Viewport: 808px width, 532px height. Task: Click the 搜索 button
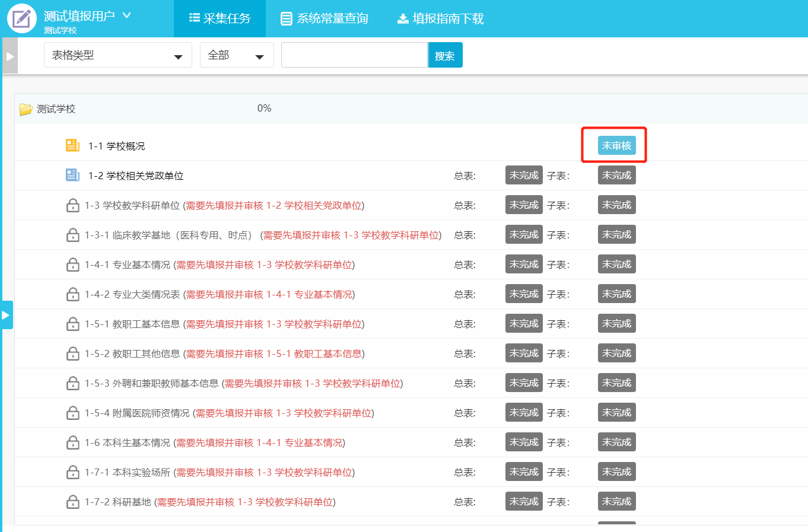tap(445, 55)
